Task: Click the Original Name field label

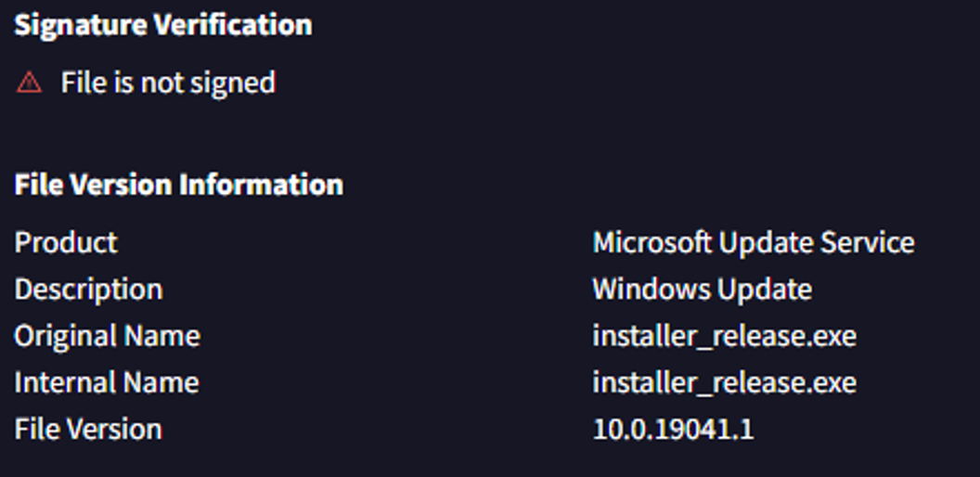Action: coord(107,335)
